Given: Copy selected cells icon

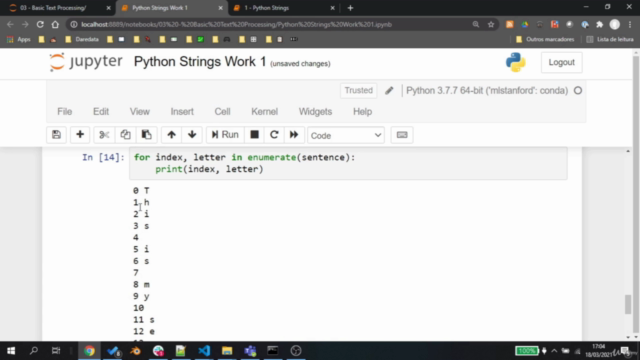Looking at the screenshot, I should coord(125,135).
